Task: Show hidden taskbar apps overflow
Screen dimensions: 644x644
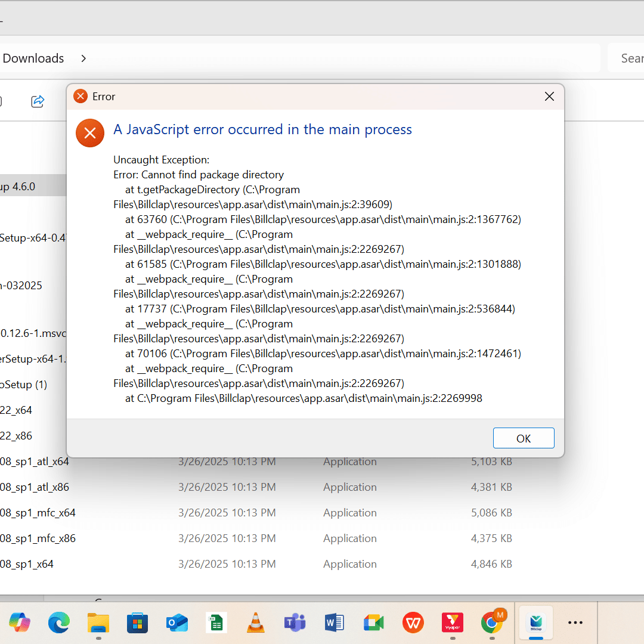Action: (575, 623)
